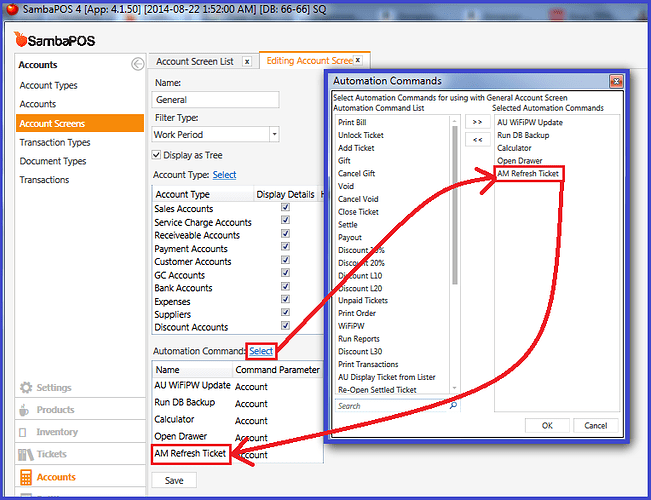
Task: Toggle Display Details for Payment Accounts
Action: coord(285,246)
